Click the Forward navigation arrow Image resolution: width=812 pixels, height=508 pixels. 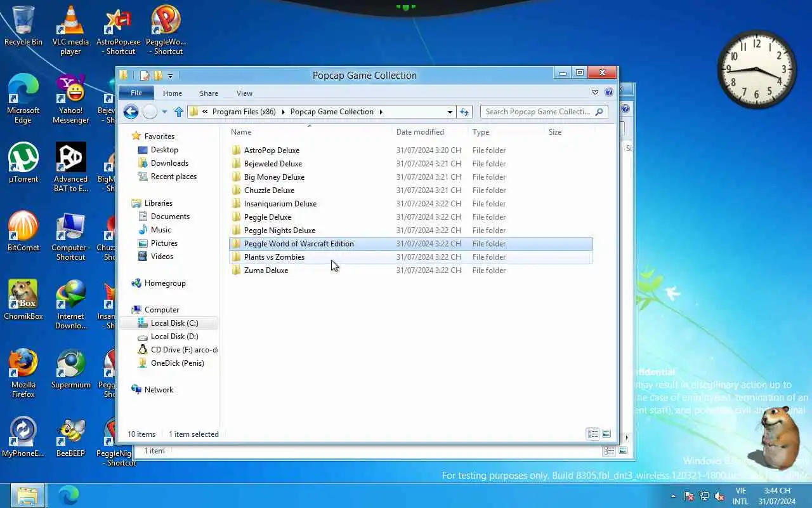click(x=150, y=112)
